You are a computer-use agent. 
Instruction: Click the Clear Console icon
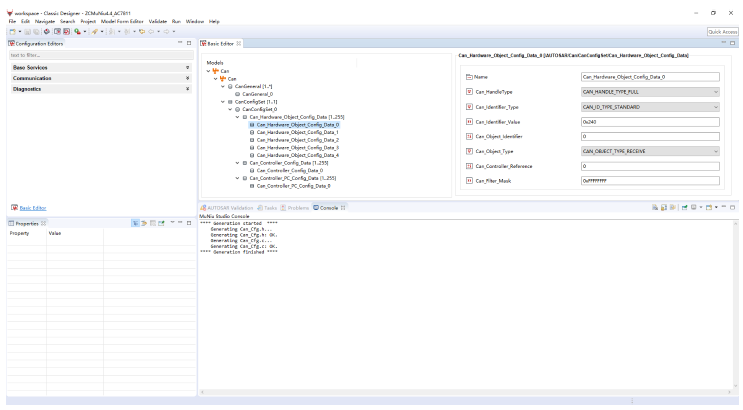coord(655,208)
